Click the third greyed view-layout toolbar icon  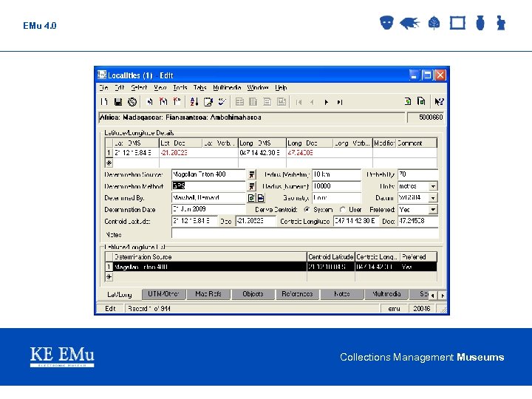click(267, 101)
